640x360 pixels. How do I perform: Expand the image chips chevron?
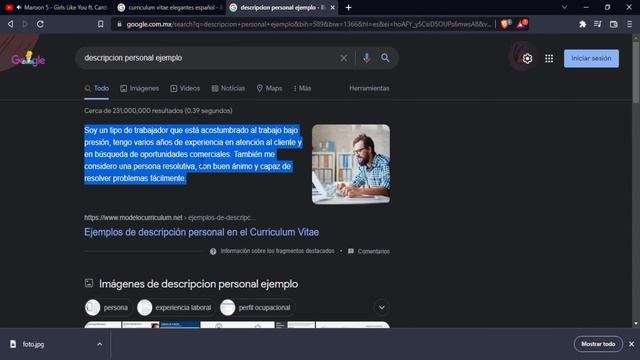tap(381, 307)
